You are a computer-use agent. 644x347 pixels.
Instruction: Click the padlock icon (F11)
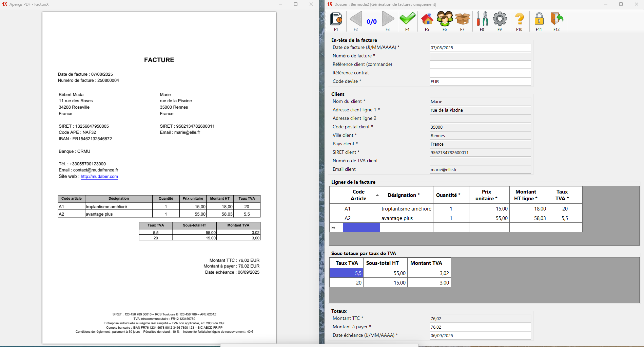click(539, 19)
